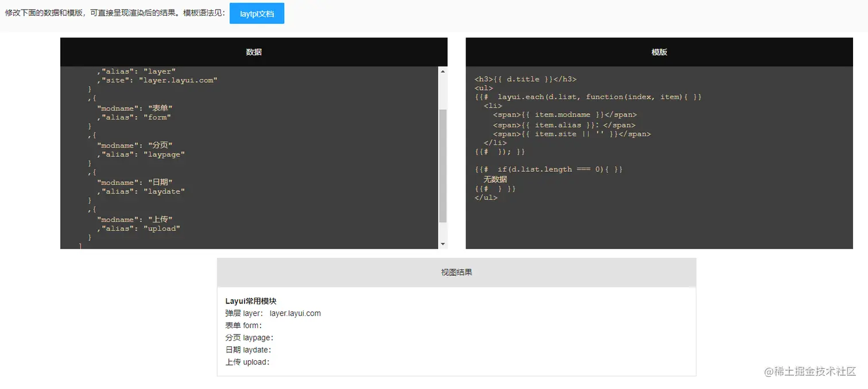
Task: Click the layui.each template line
Action: [588, 97]
